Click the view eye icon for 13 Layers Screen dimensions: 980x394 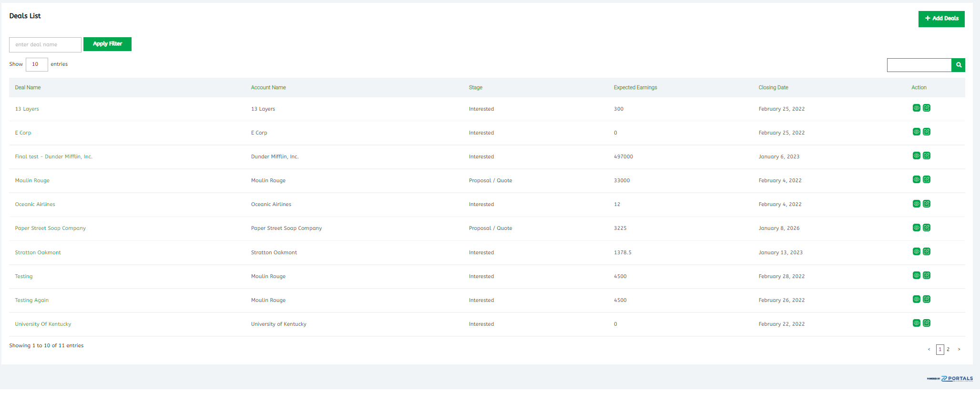pyautogui.click(x=916, y=108)
